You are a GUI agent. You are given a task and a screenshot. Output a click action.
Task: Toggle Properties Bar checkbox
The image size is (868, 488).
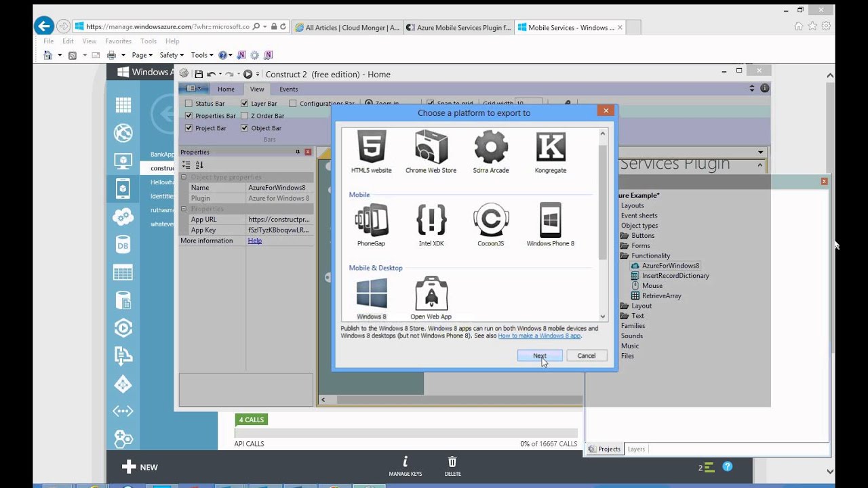click(189, 116)
